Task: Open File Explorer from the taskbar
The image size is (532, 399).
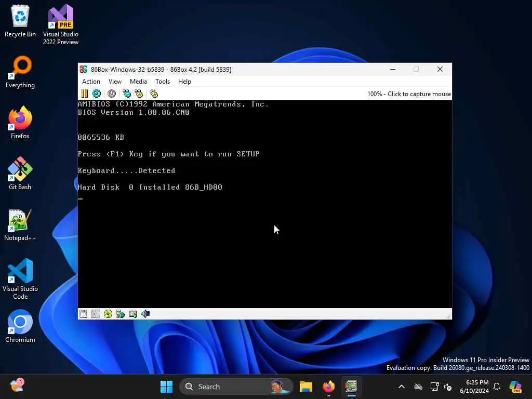Action: pyautogui.click(x=305, y=387)
